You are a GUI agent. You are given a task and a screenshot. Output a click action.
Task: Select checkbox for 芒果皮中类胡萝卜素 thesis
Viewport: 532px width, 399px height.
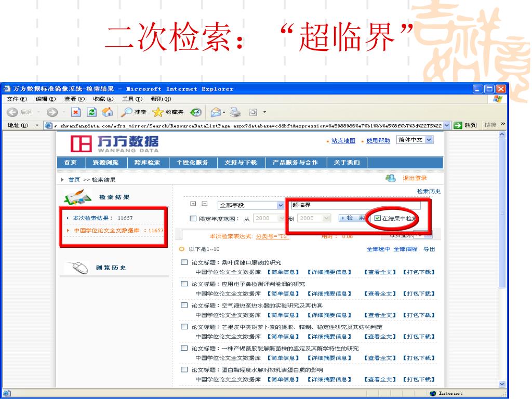click(184, 326)
